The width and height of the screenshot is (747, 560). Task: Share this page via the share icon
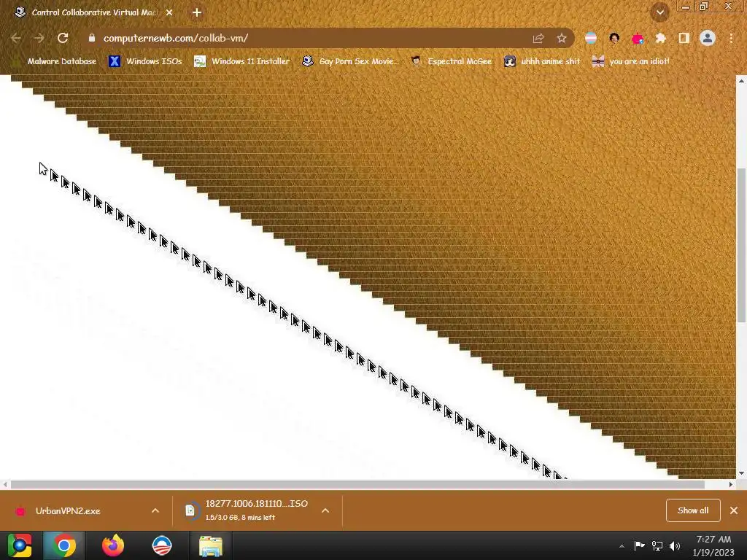pos(538,38)
